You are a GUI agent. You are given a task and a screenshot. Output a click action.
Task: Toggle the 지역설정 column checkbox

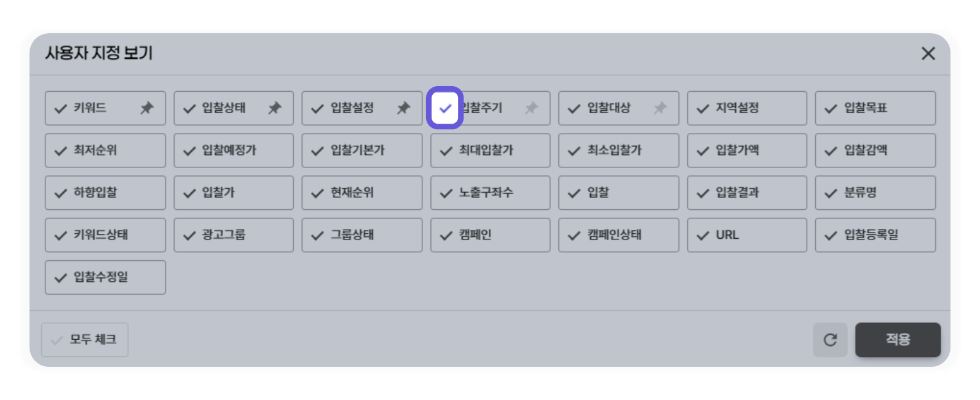(747, 108)
